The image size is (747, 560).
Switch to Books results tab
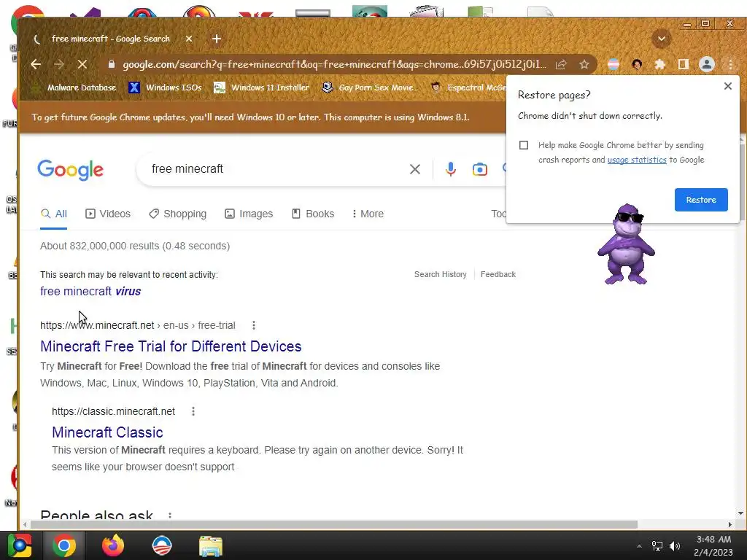pyautogui.click(x=312, y=214)
